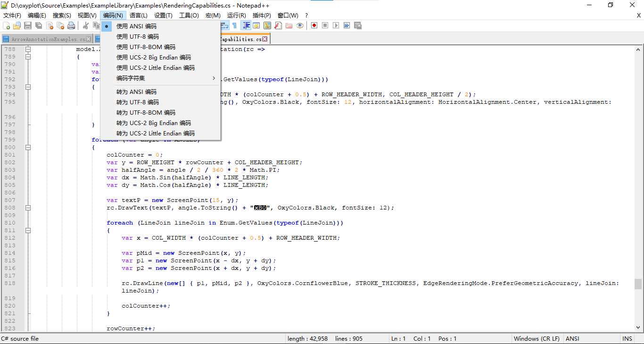Close the RenderingCapabilities.cs tab

[x=265, y=39]
